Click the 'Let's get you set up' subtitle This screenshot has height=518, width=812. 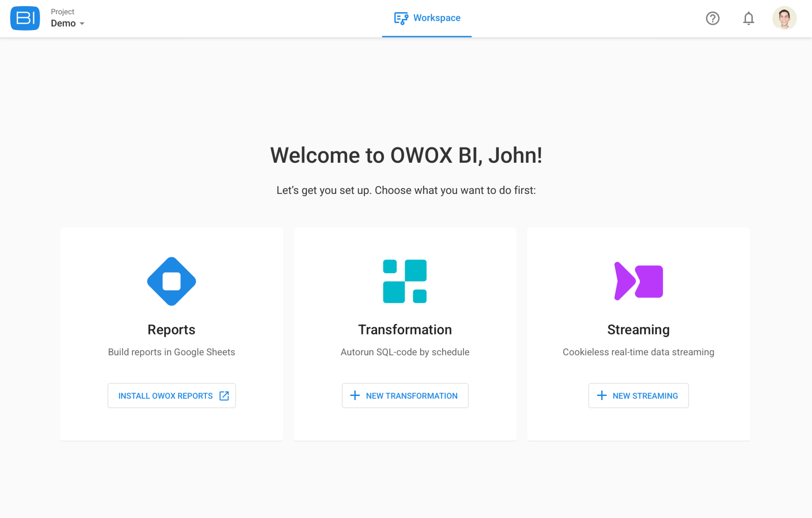(406, 190)
